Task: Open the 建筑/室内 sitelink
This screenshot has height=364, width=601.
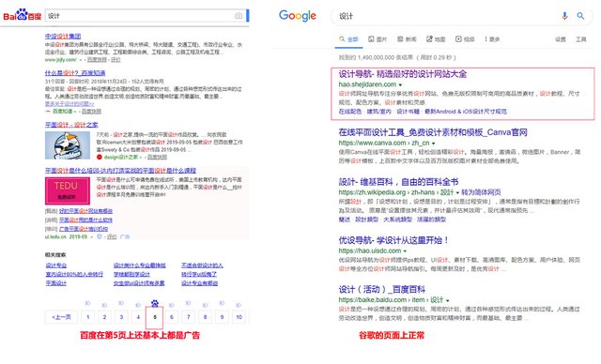Action: pyautogui.click(x=379, y=112)
